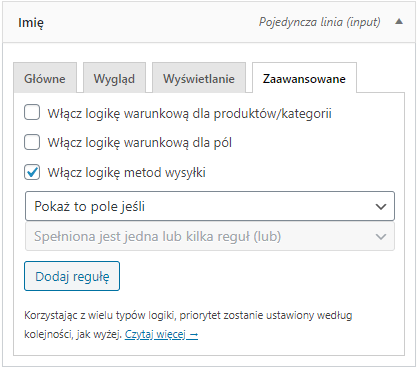Click the 'Dodaj regułę' button
The image size is (417, 367).
[x=72, y=276]
